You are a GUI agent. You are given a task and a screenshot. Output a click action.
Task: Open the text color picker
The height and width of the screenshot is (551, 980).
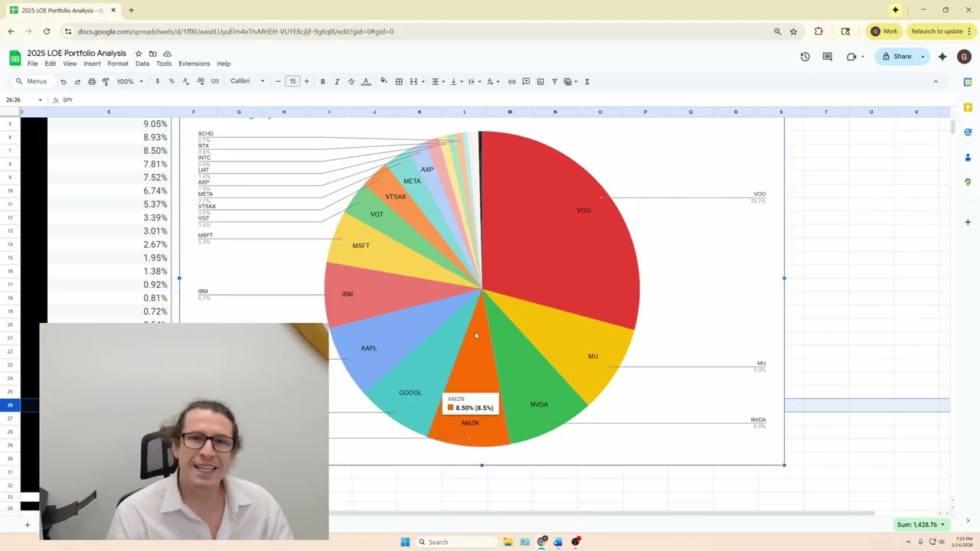[366, 81]
